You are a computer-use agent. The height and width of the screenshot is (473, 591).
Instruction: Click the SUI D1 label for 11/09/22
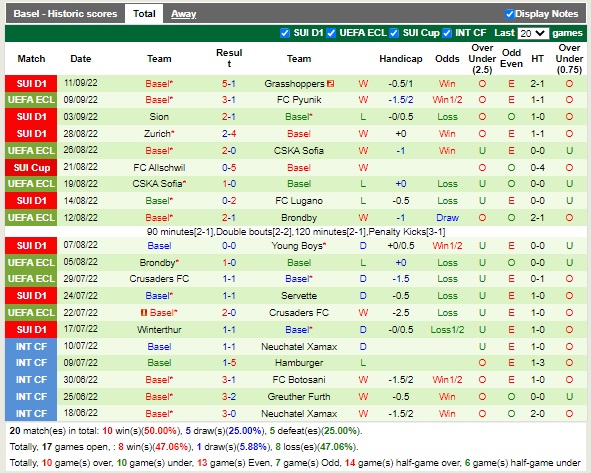point(31,84)
